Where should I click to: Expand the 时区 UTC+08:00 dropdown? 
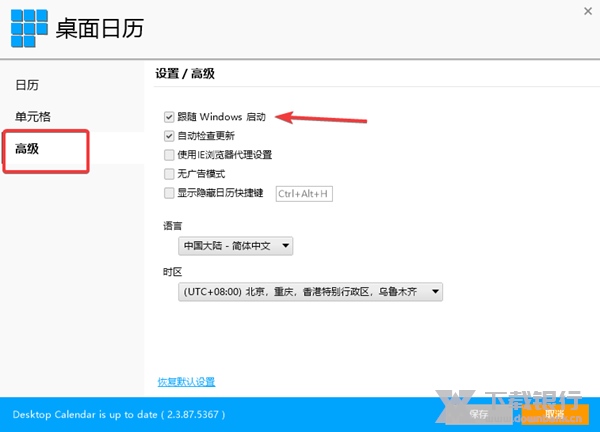click(x=309, y=292)
